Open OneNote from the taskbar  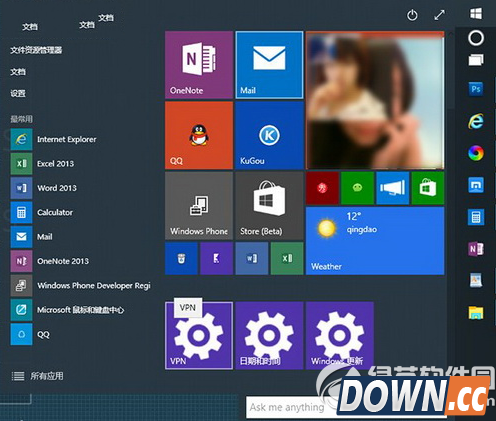[x=476, y=249]
